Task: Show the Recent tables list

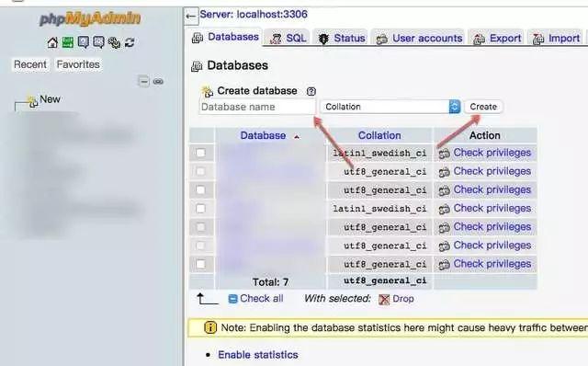Action: tap(30, 64)
